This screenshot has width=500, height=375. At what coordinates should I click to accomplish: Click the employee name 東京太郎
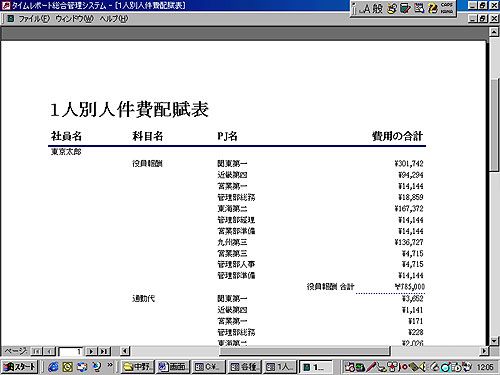(66, 152)
